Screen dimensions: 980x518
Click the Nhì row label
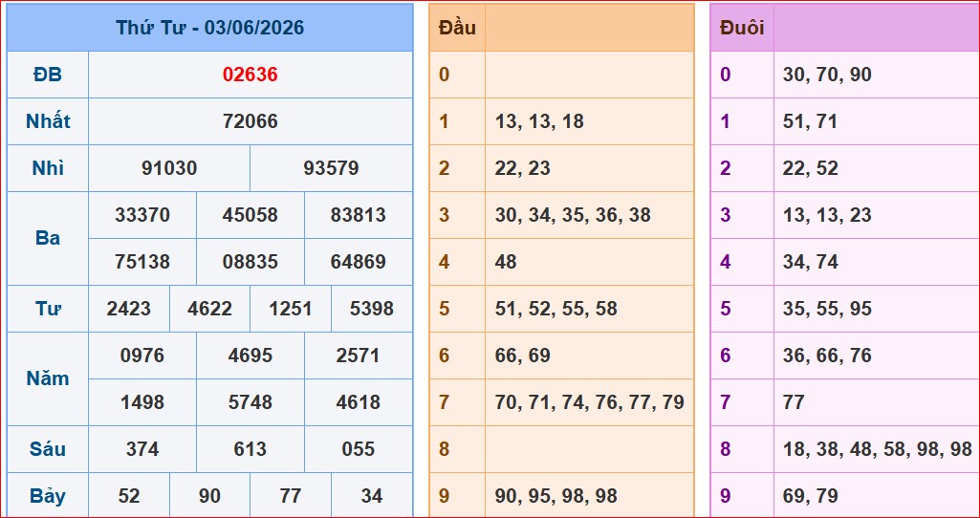[x=48, y=168]
